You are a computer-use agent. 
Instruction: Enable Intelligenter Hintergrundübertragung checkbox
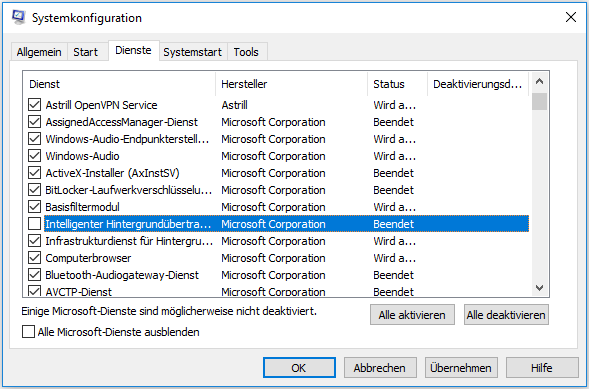point(35,224)
